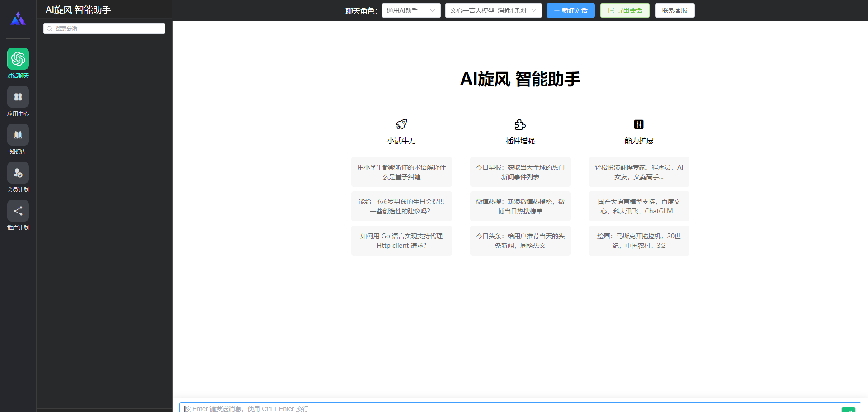This screenshot has width=868, height=412.
Task: Open the 应用中心 app center icon
Action: 18,97
